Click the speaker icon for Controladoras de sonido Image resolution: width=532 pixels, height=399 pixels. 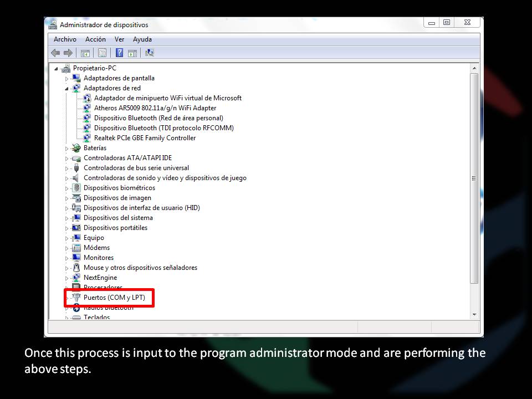click(x=76, y=178)
